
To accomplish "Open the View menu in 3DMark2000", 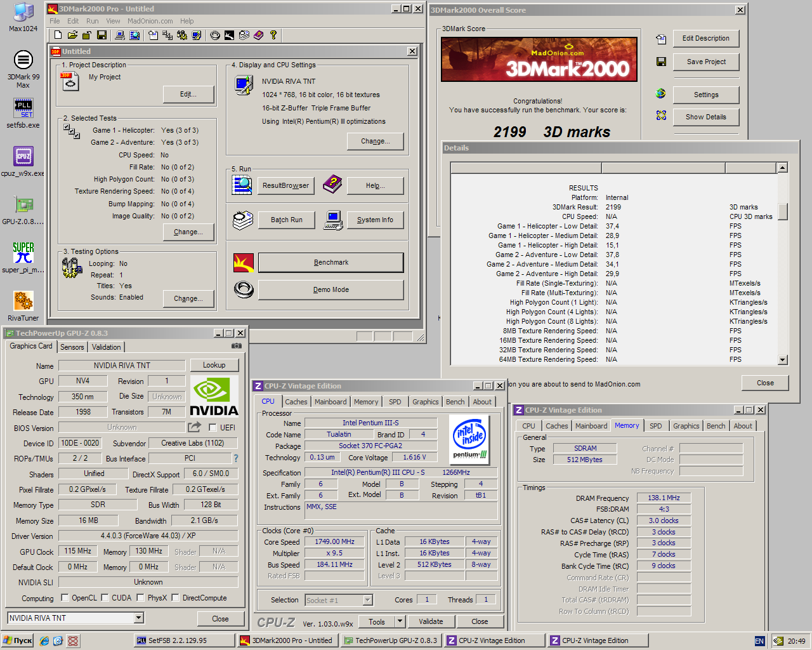I will (x=113, y=21).
